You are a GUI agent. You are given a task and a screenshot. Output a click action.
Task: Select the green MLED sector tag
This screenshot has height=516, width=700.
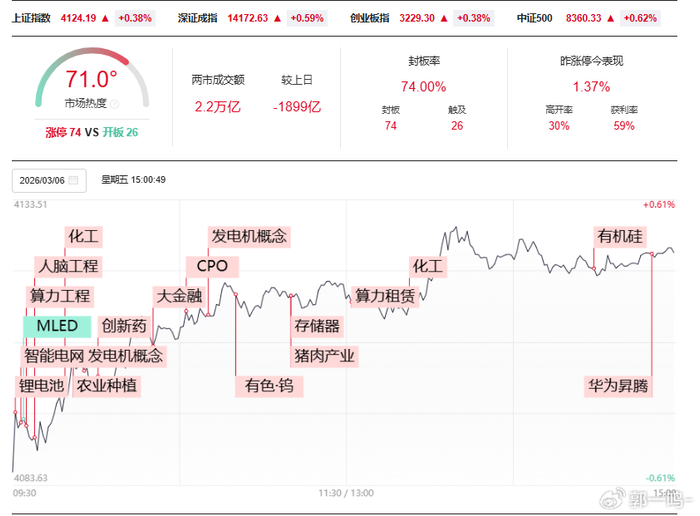tap(57, 326)
